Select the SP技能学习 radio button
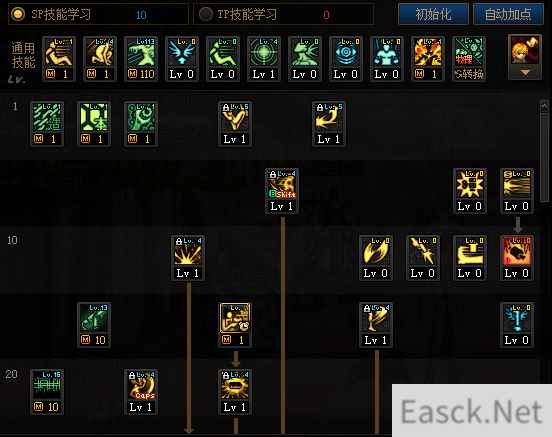552x437 pixels. (18, 14)
